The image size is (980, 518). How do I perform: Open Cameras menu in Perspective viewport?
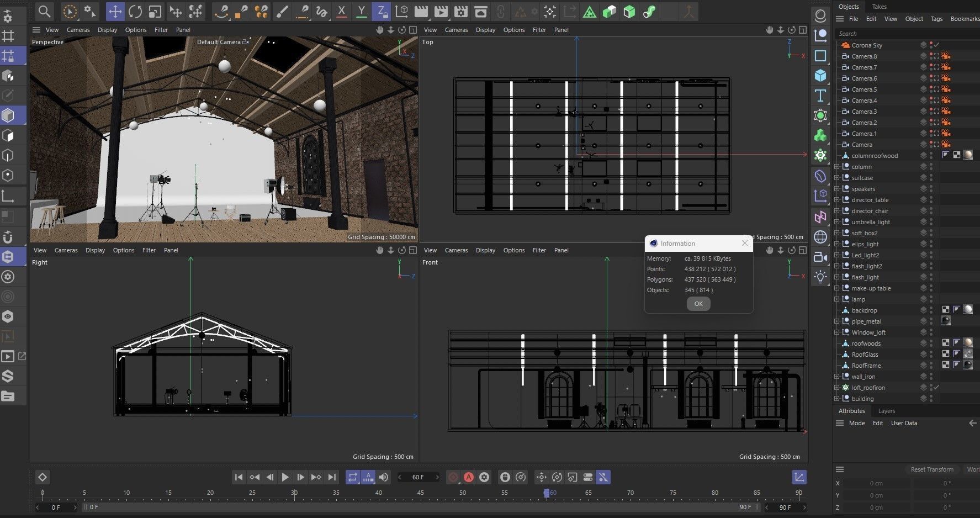tap(78, 30)
